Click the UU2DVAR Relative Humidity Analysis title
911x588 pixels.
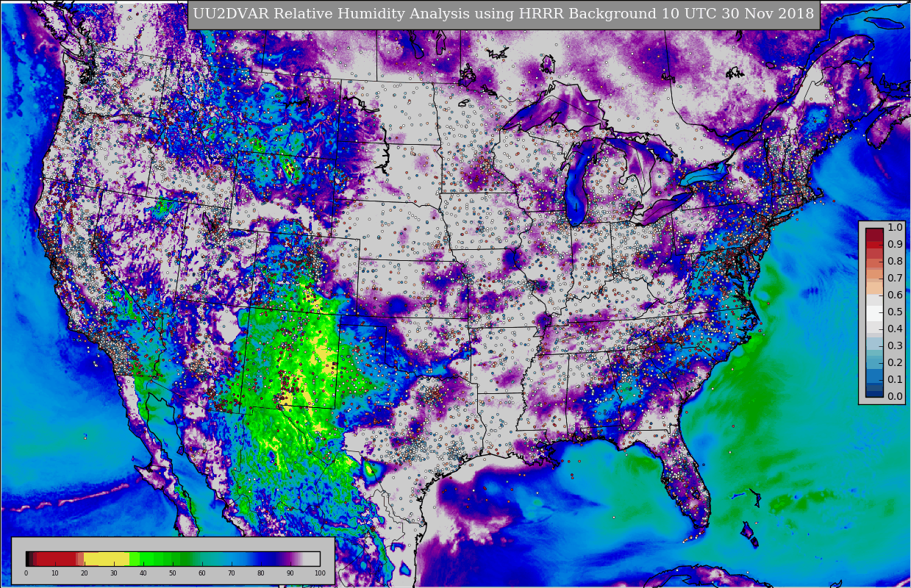pos(504,14)
